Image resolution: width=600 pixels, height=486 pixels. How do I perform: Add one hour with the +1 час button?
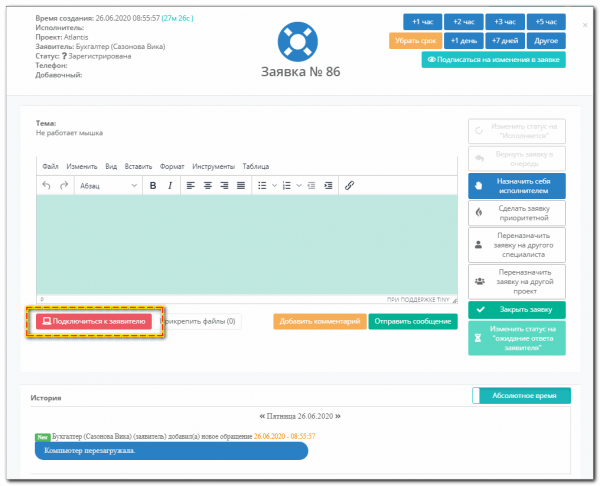click(x=423, y=21)
